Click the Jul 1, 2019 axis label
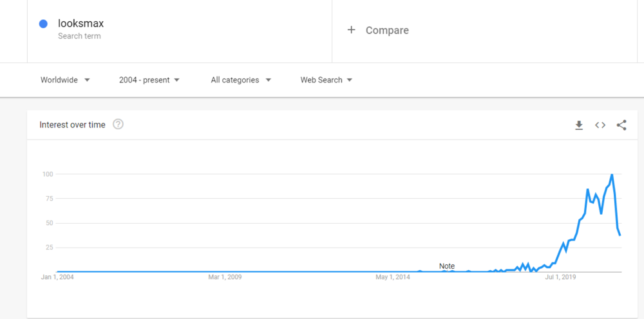Image resolution: width=644 pixels, height=319 pixels. coord(561,278)
